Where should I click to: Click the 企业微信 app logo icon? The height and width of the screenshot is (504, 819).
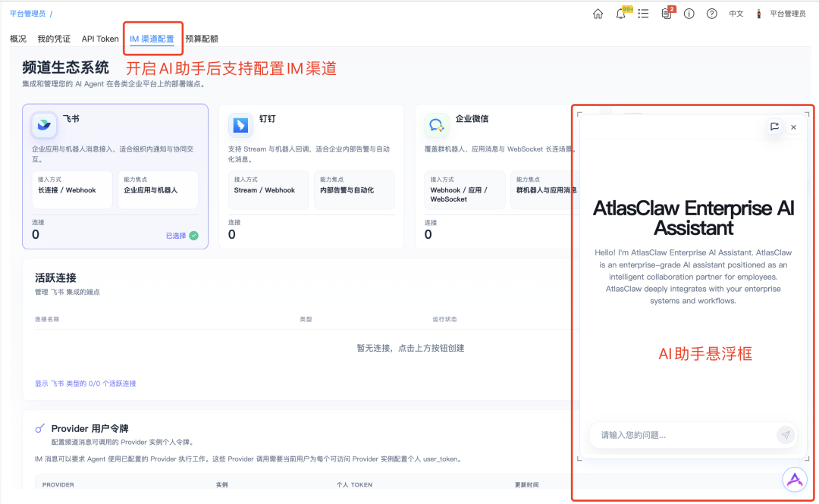click(x=436, y=125)
